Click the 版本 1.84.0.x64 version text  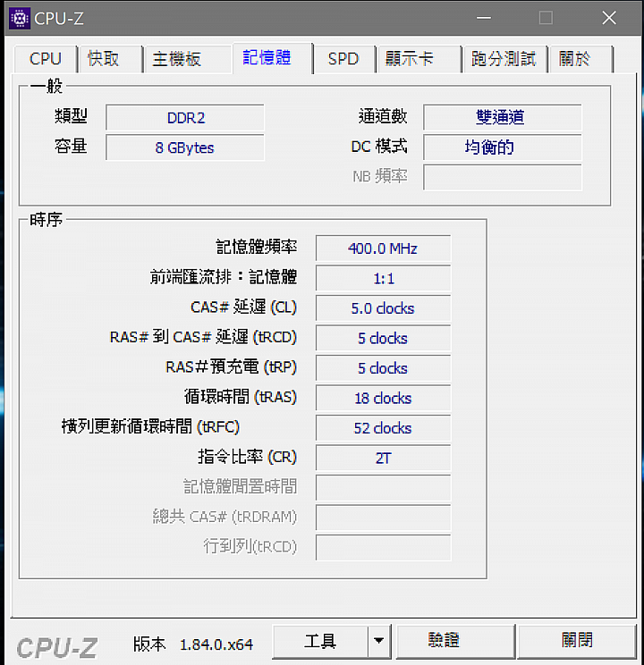click(193, 644)
